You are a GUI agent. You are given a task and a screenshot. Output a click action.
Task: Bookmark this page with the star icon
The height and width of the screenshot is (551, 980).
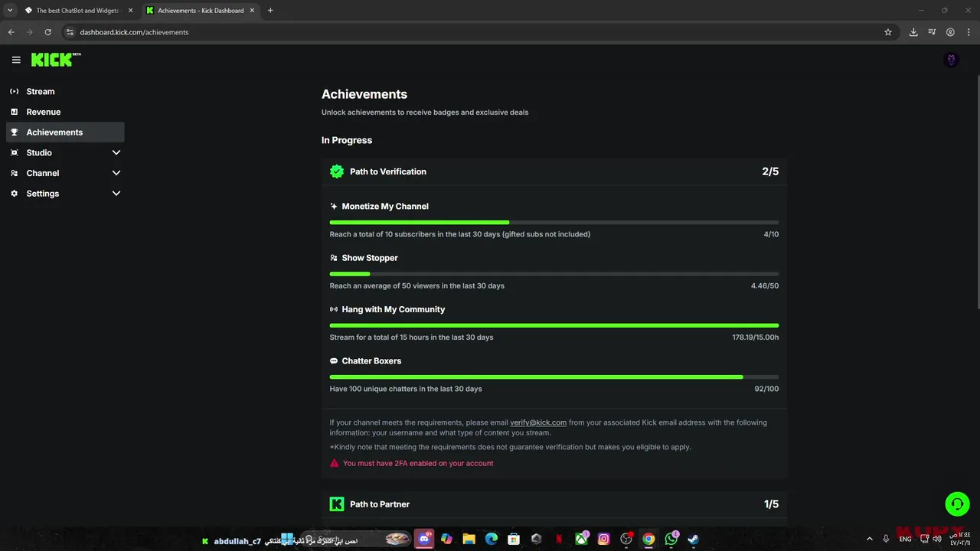pos(888,32)
